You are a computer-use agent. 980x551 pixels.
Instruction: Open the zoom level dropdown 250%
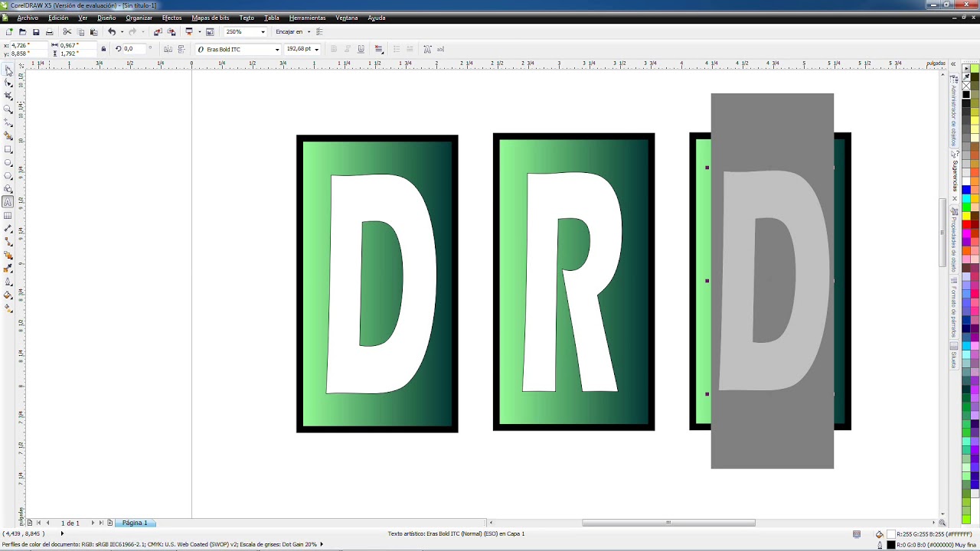263,32
